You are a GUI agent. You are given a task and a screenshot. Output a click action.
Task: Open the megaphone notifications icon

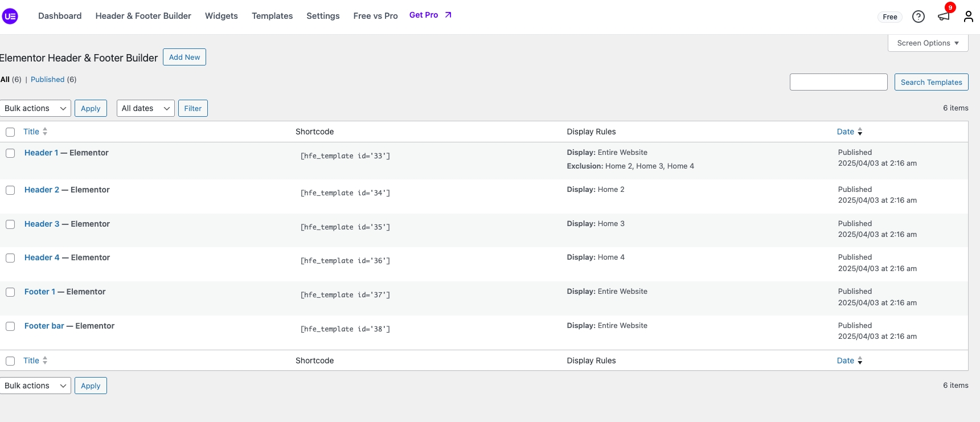coord(944,17)
